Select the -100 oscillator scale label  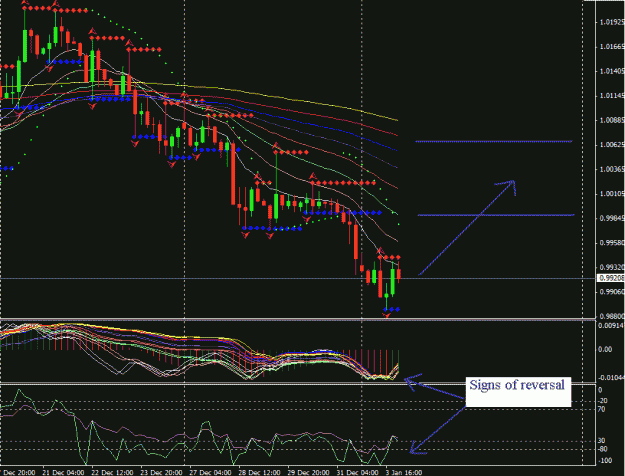point(605,461)
